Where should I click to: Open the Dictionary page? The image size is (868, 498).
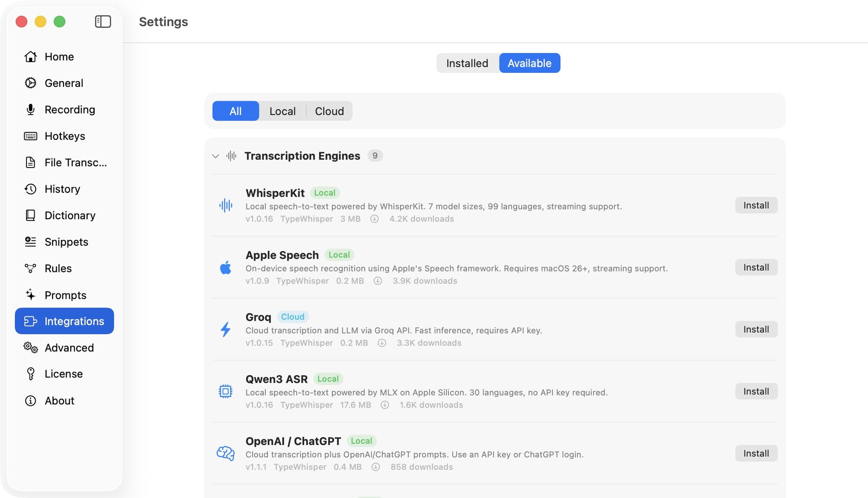coord(64,215)
